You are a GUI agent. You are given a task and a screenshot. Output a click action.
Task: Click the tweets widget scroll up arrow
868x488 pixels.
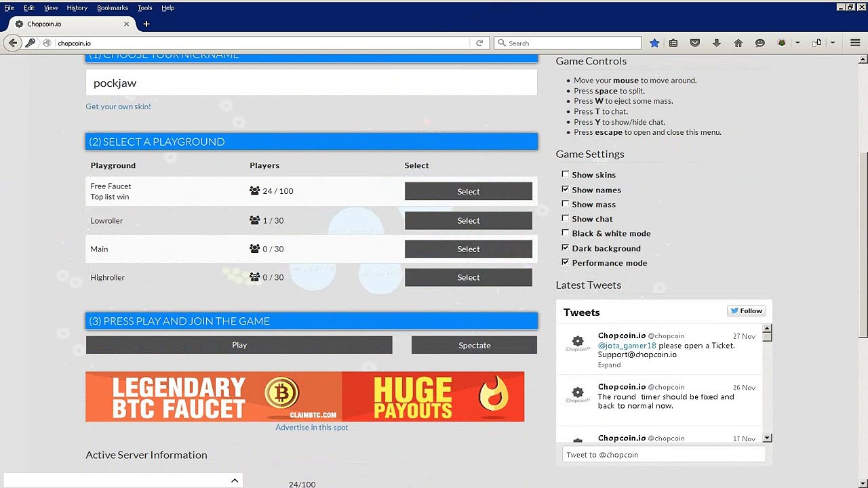pyautogui.click(x=767, y=329)
